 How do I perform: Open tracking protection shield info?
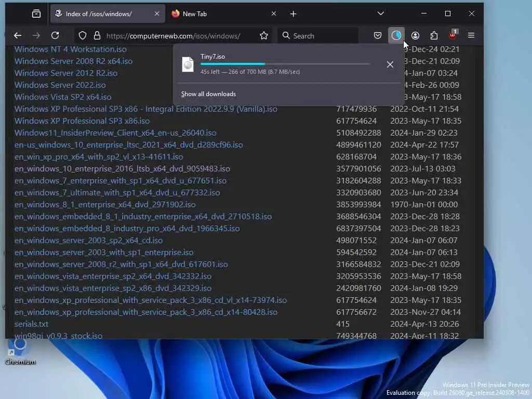(x=83, y=36)
